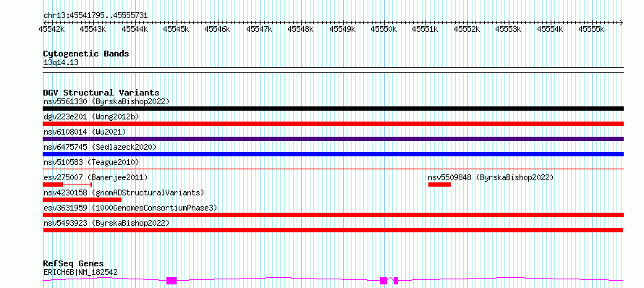The image size is (644, 288).
Task: Click the Cytogenetic Bands track title
Action: (x=86, y=54)
